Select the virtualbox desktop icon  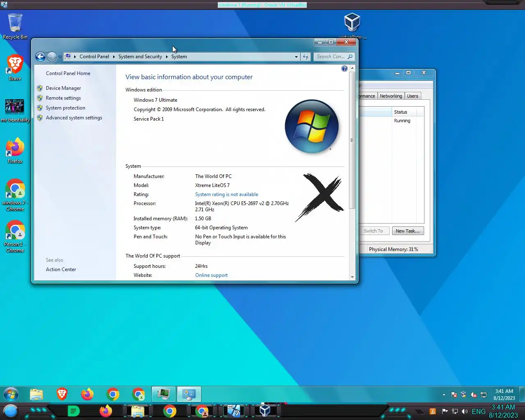coord(352,26)
